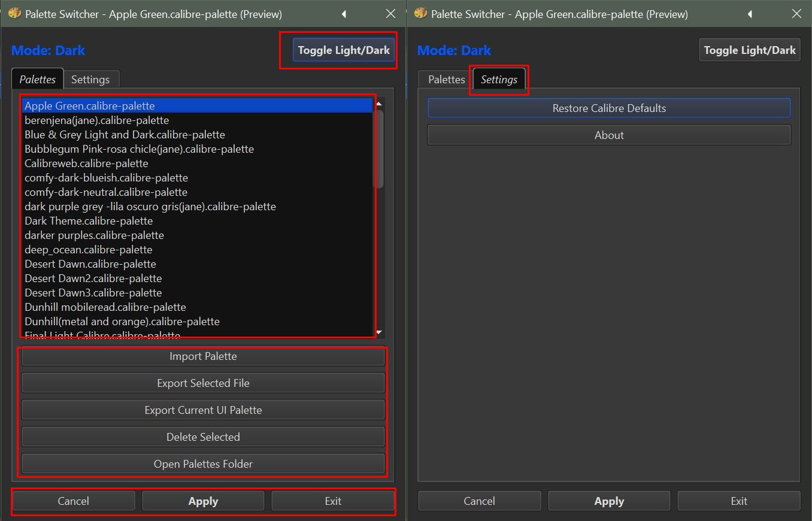This screenshot has width=812, height=521.
Task: Open Palettes Folder
Action: point(203,464)
